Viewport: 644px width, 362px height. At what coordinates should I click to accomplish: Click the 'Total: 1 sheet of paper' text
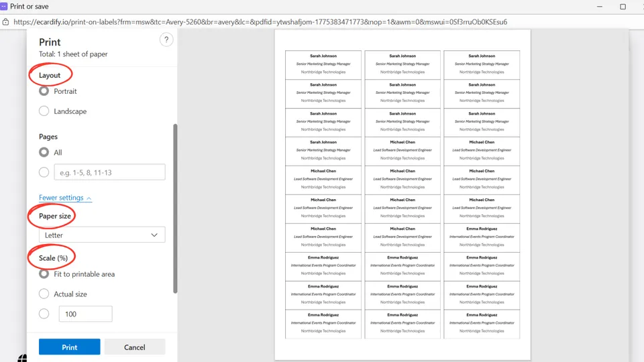click(73, 54)
